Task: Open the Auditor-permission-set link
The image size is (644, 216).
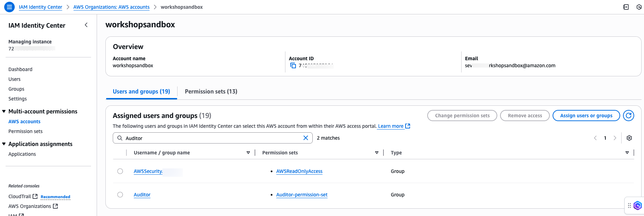Action: click(x=302, y=195)
